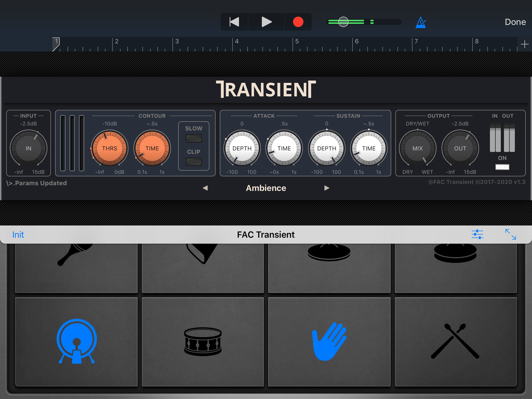Adjust the SUSTAIN TIME knob
Image resolution: width=532 pixels, height=399 pixels.
click(x=369, y=148)
